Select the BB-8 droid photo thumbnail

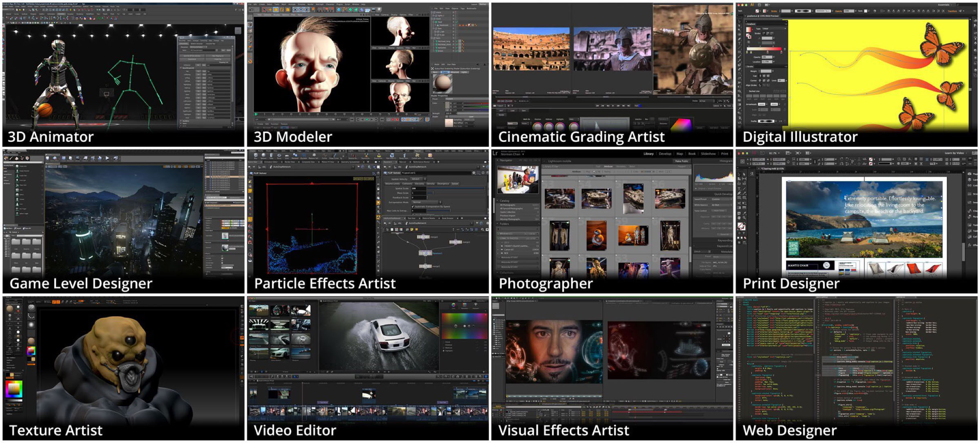[x=597, y=235]
